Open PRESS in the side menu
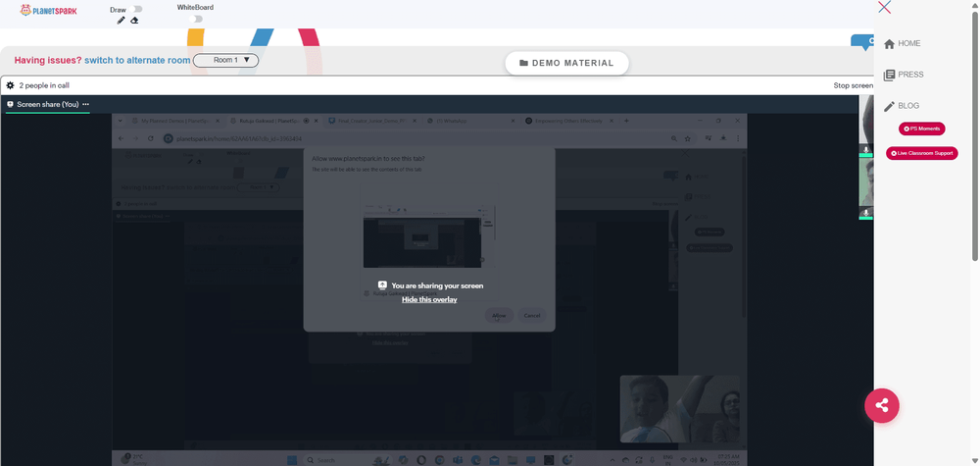Image resolution: width=980 pixels, height=466 pixels. coord(904,76)
